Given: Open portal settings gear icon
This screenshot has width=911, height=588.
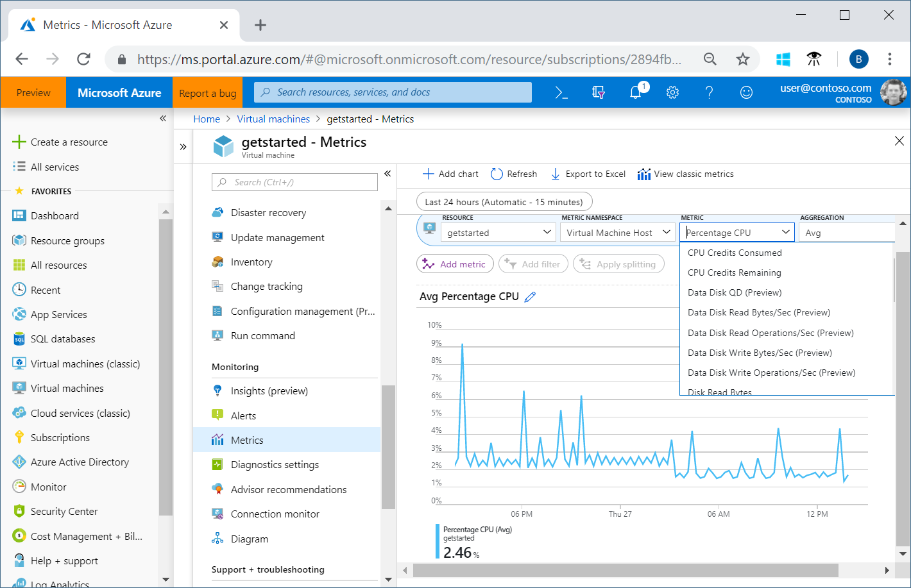Looking at the screenshot, I should [672, 92].
